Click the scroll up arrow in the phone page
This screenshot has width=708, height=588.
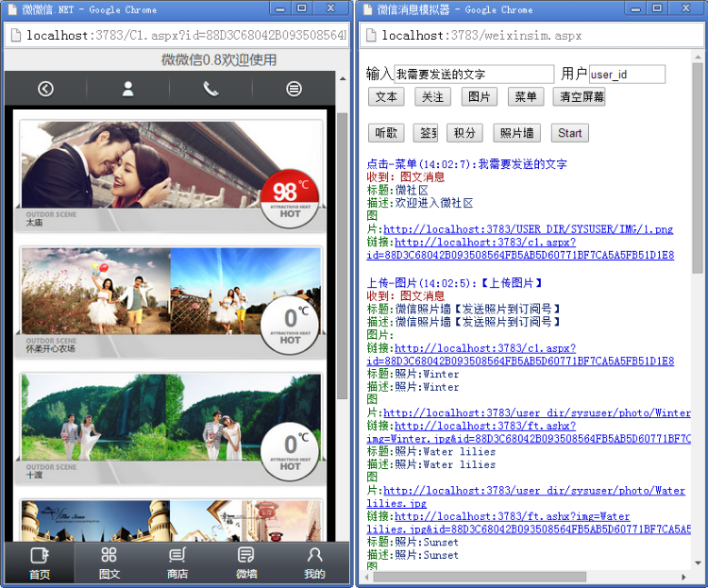click(x=343, y=78)
